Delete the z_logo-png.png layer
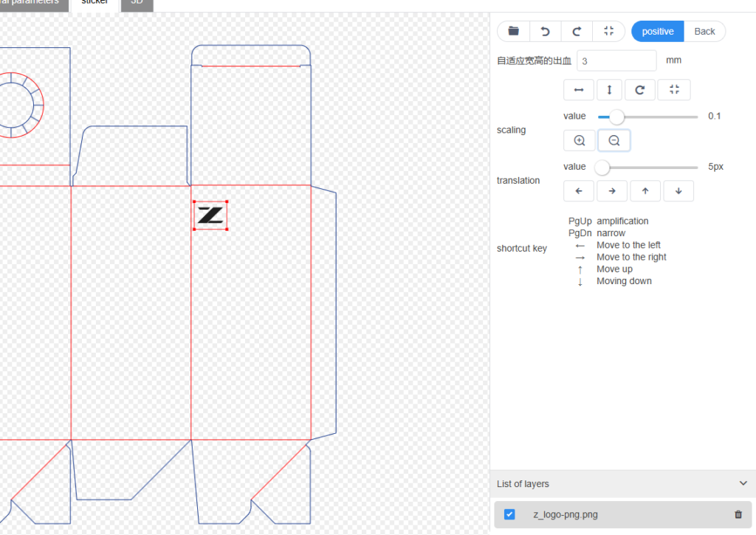The width and height of the screenshot is (756, 535). 738,514
